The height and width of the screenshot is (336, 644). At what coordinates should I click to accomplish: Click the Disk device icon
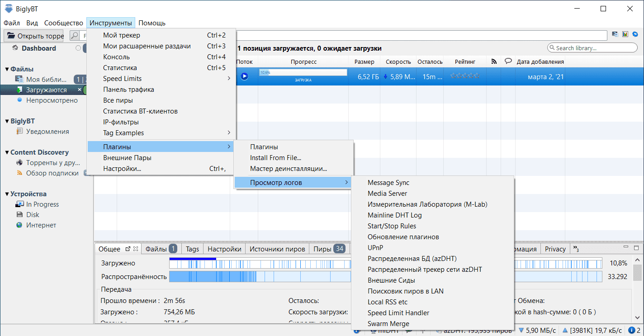pyautogui.click(x=19, y=215)
